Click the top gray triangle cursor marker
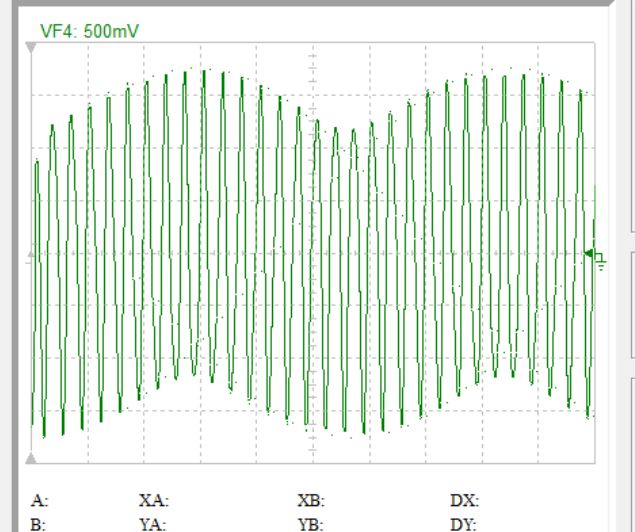 31,47
